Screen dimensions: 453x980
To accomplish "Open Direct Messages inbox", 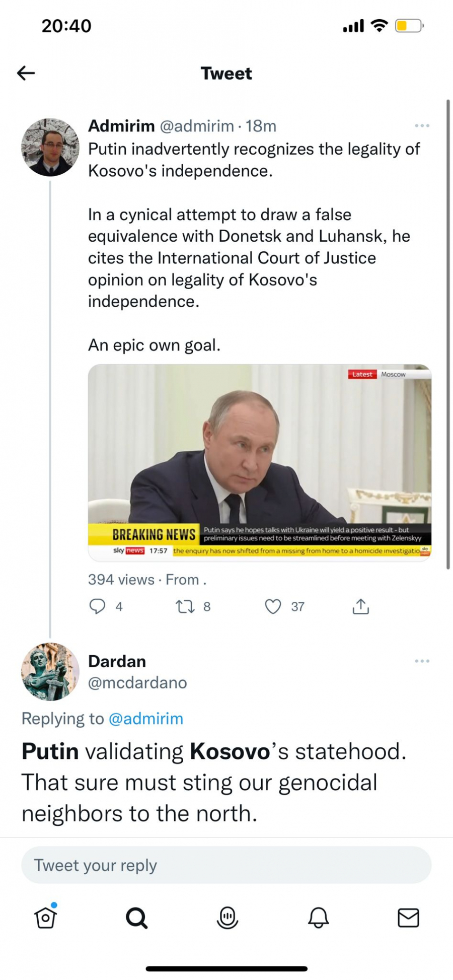I will [409, 918].
